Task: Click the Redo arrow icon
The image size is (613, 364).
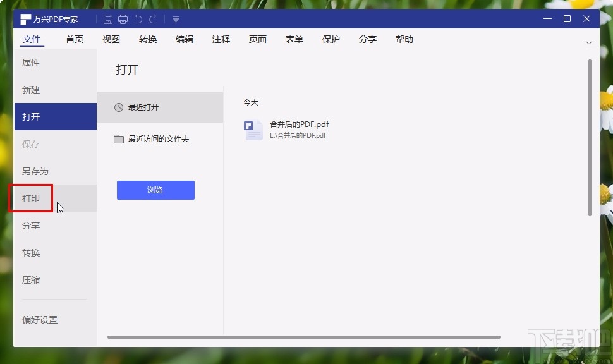Action: 154,18
